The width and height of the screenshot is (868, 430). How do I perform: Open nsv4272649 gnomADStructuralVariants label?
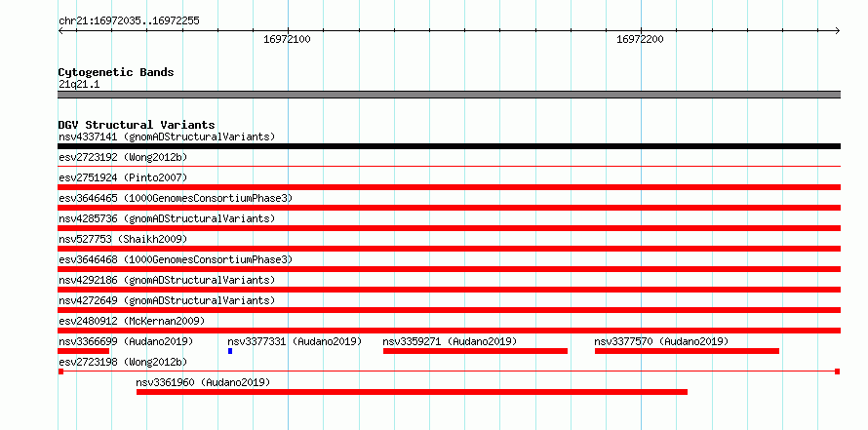167,300
